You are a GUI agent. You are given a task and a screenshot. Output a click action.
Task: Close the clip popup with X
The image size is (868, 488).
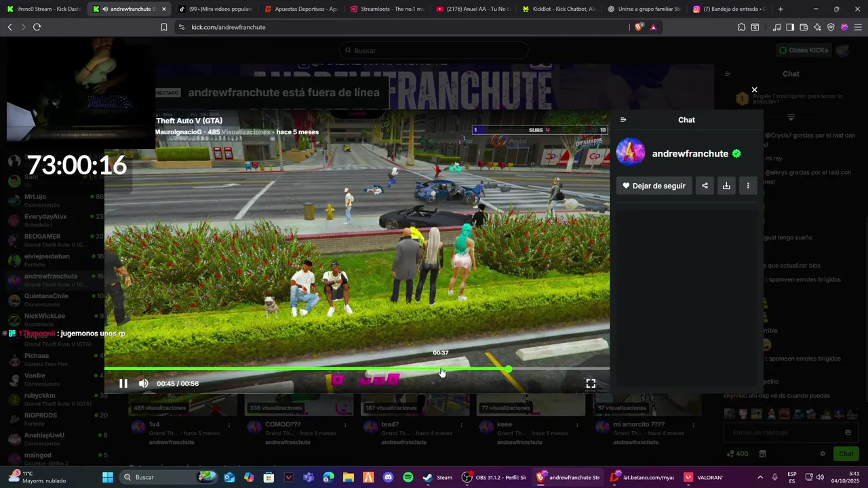click(x=754, y=89)
